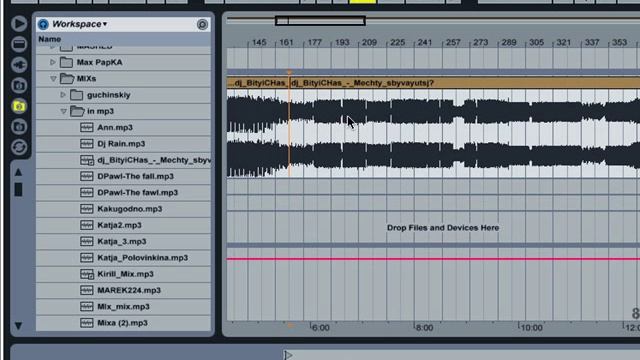Select DPawl-The fall.mp3 file
This screenshot has width=640, height=360.
[124, 176]
